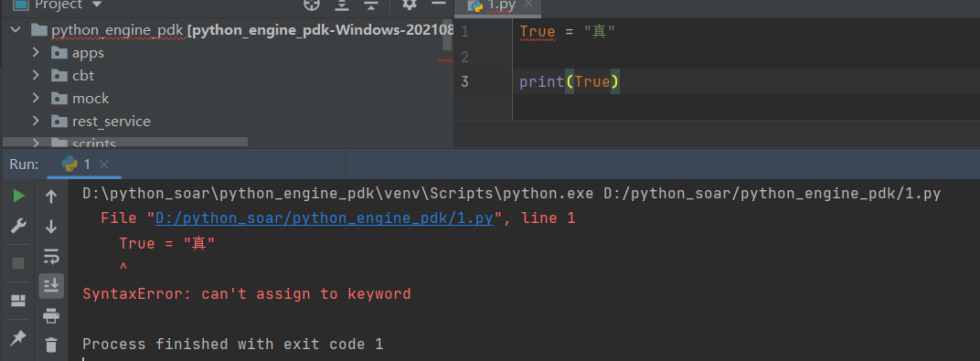This screenshot has height=361, width=980.
Task: Collapse the python_engine_pdk root node
Action: 16,30
